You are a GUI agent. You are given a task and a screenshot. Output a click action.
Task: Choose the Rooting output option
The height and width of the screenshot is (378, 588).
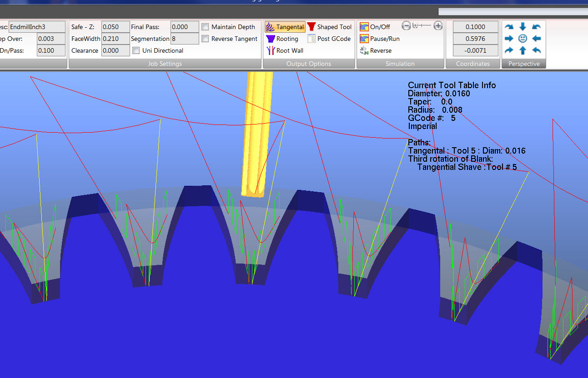[x=282, y=39]
